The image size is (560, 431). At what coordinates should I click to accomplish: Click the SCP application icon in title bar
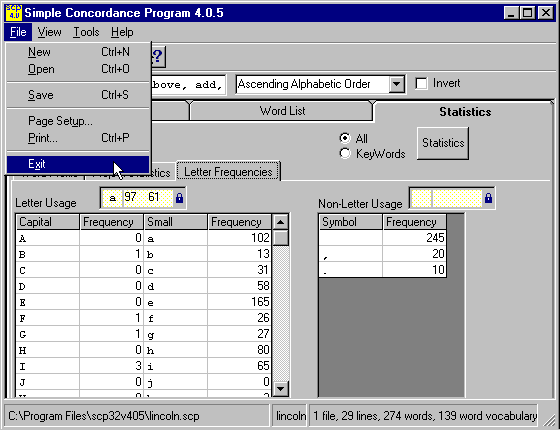pyautogui.click(x=14, y=12)
